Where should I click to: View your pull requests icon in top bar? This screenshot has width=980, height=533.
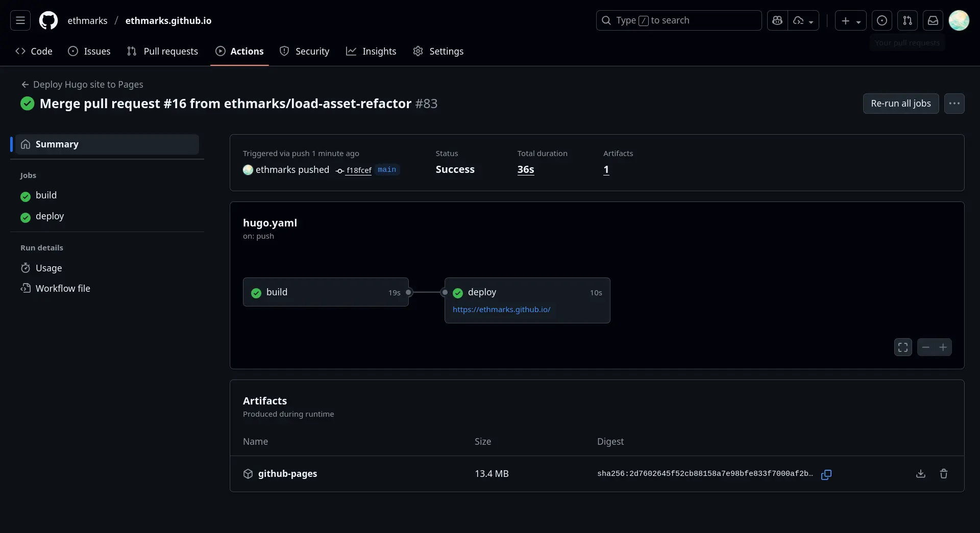pyautogui.click(x=908, y=20)
